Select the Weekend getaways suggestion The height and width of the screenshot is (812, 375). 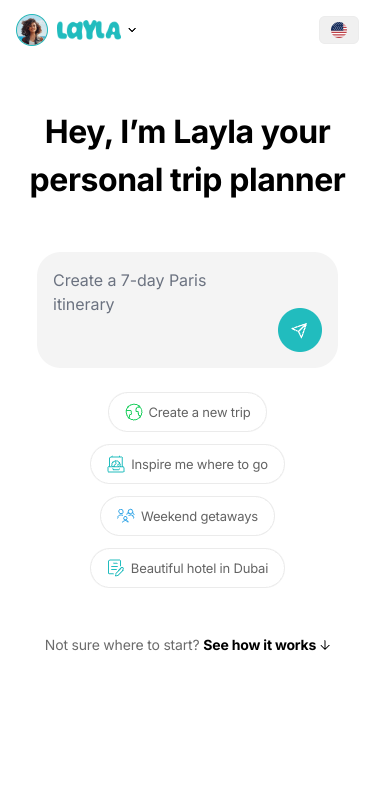point(188,516)
